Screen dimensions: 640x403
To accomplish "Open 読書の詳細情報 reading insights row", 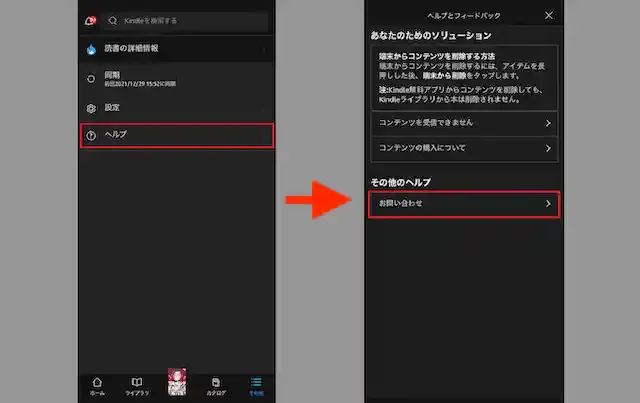I will coord(177,49).
